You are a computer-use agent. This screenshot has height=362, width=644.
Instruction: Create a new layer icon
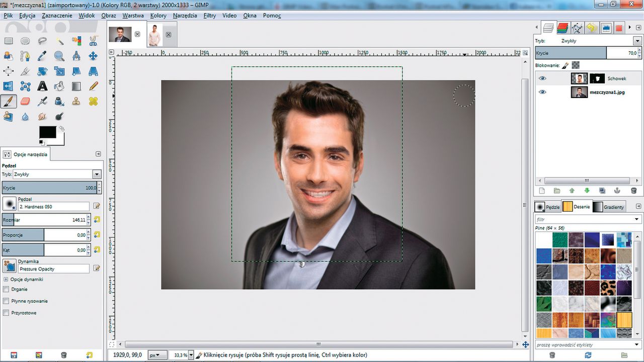[x=542, y=191]
